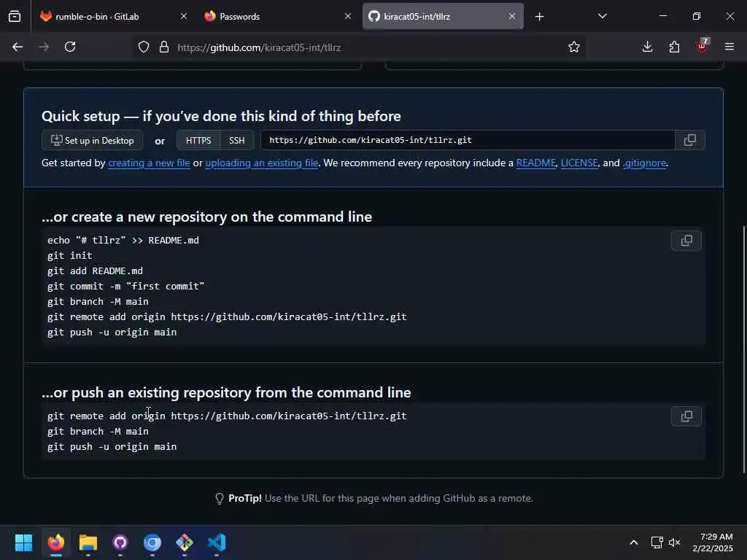The image size is (747, 560).
Task: List all tabs dropdown arrow
Action: coord(602,16)
